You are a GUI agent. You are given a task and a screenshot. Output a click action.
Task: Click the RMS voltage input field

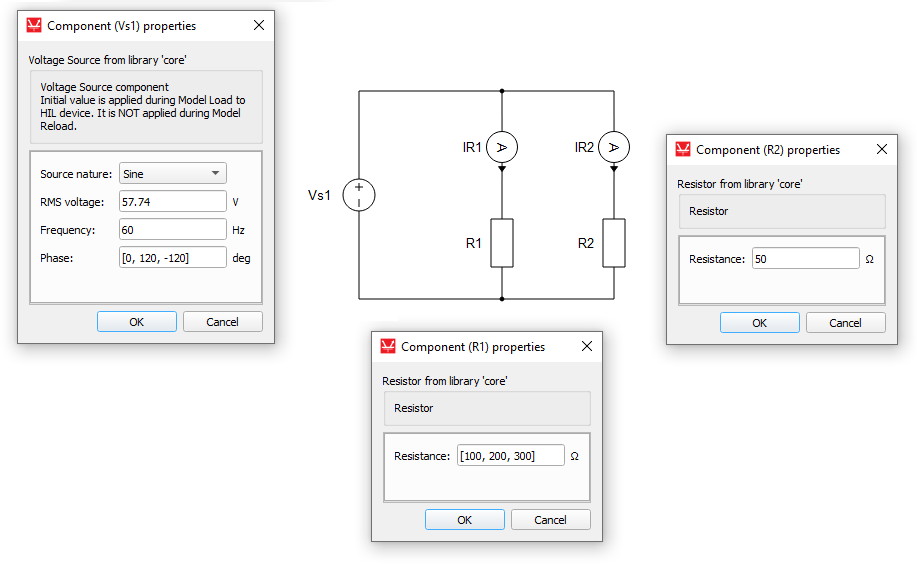[x=172, y=202]
